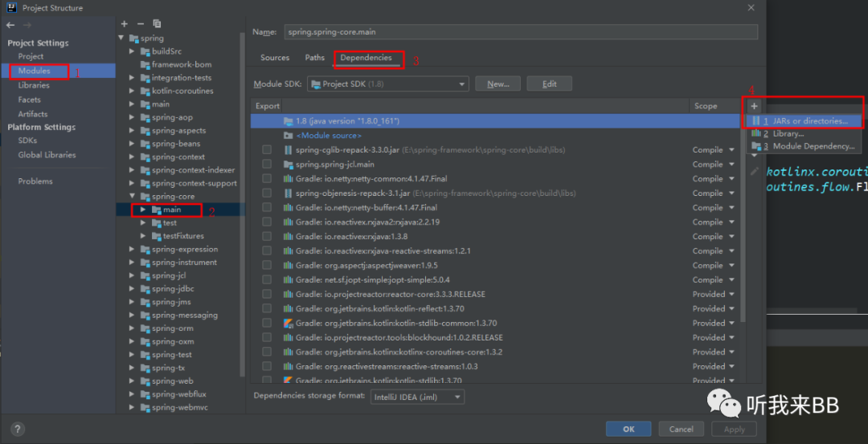Image resolution: width=868 pixels, height=444 pixels.
Task: Expand the spring-beans tree node
Action: (x=133, y=144)
